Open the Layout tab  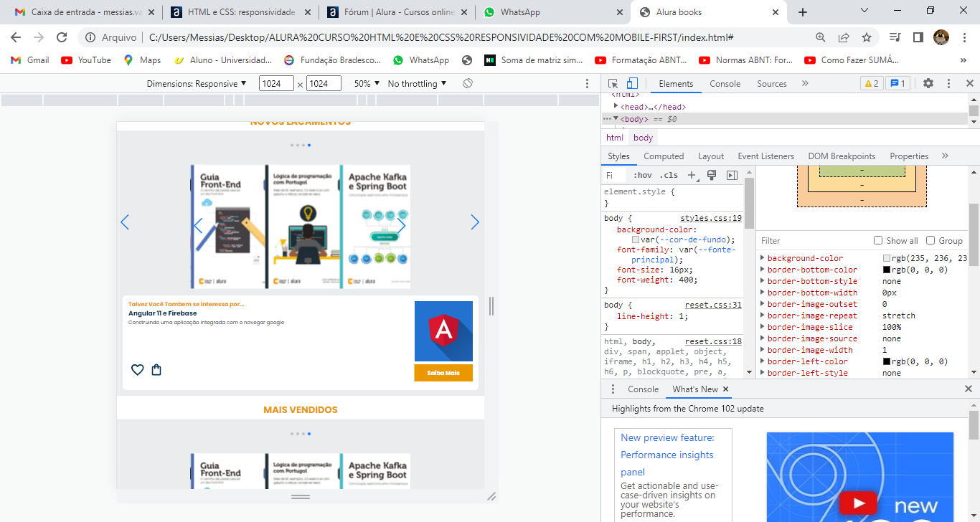pos(711,156)
